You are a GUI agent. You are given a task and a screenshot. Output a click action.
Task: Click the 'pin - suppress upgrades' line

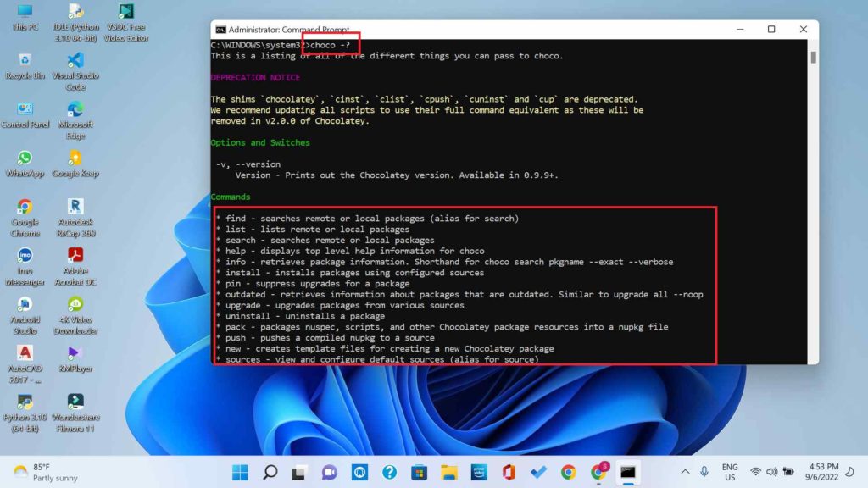pos(313,284)
